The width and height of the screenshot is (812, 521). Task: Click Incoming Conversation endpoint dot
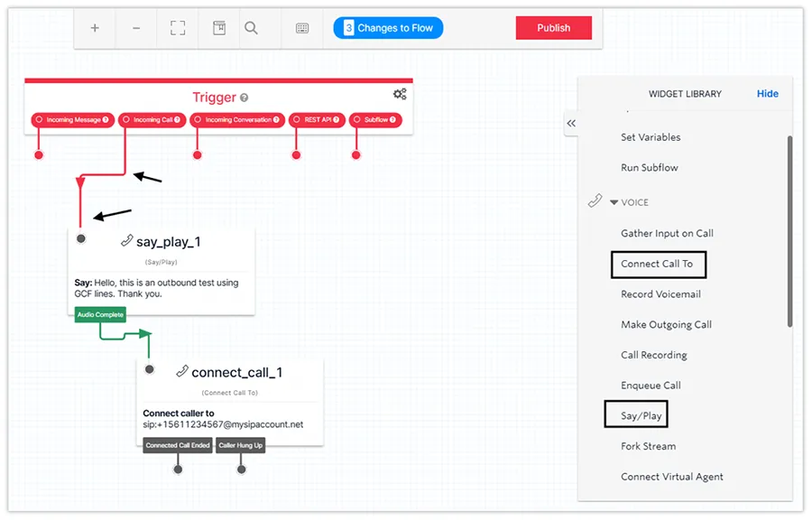coord(198,155)
